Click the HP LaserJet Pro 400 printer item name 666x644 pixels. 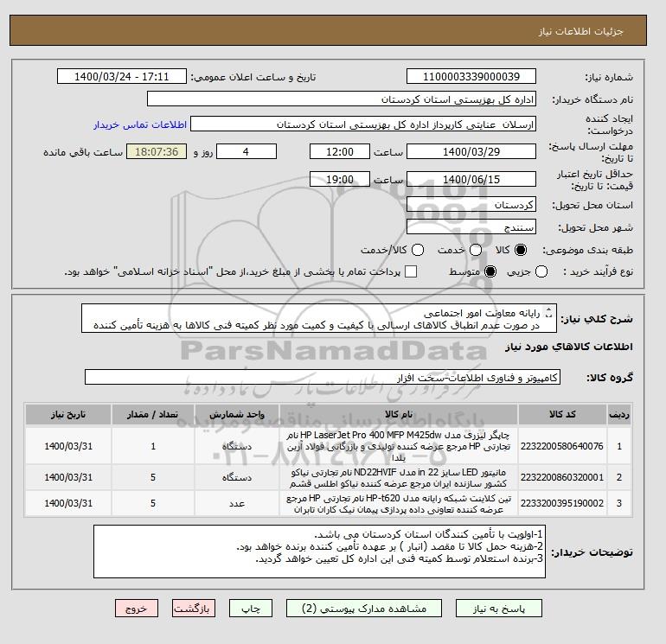point(399,447)
